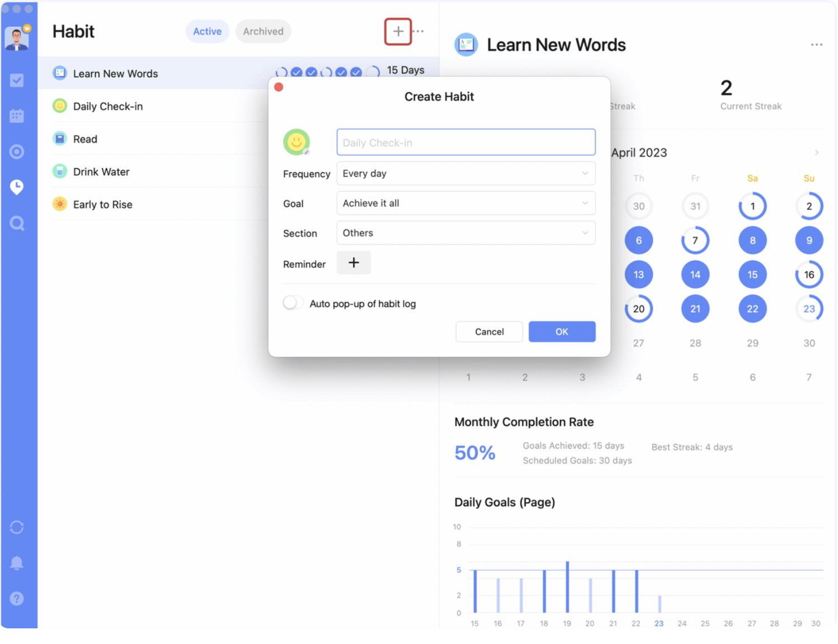Cancel the Create Habit dialog
The image size is (838, 644).
[x=489, y=332]
